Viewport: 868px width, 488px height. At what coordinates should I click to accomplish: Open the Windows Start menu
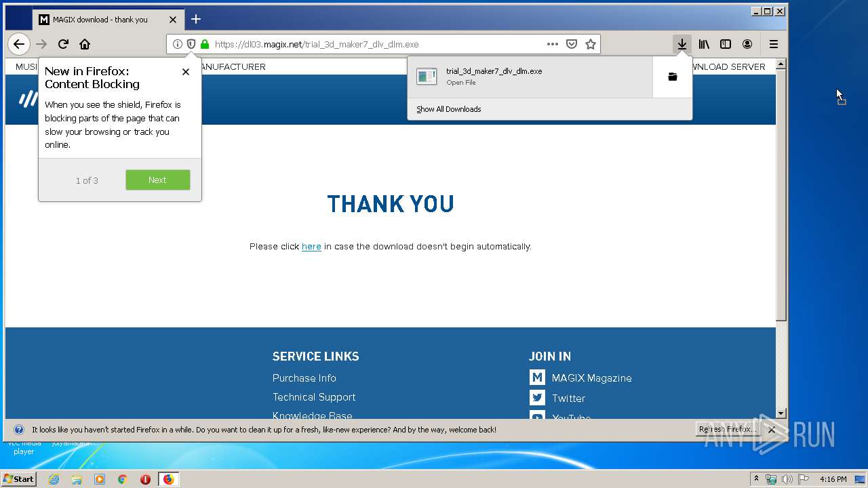pos(19,479)
